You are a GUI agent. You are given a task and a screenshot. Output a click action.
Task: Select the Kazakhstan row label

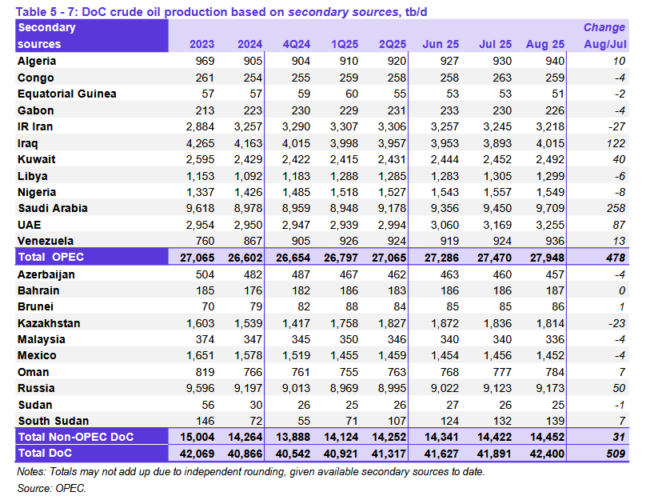tap(52, 322)
